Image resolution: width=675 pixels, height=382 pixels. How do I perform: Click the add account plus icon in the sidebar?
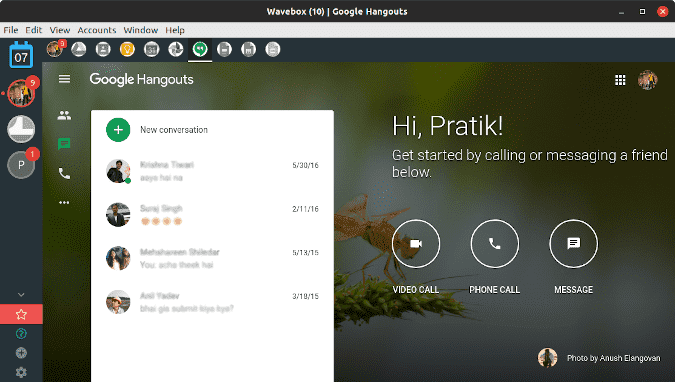[x=21, y=353]
